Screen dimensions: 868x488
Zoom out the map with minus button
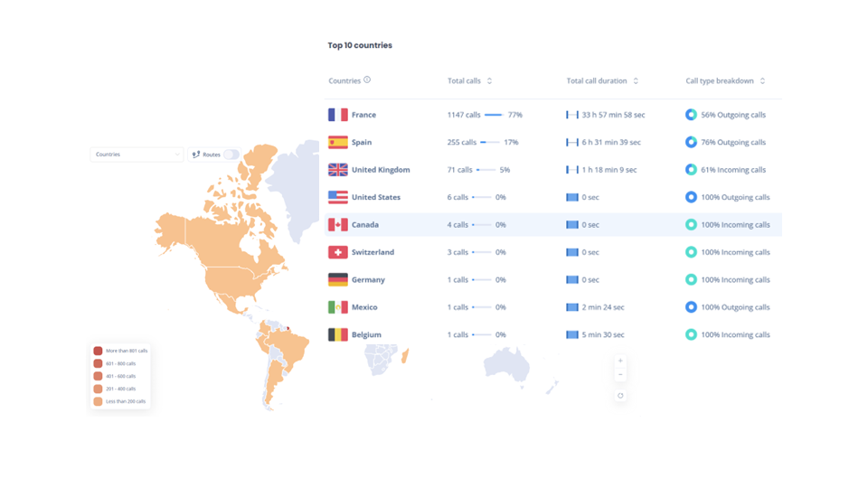(620, 374)
